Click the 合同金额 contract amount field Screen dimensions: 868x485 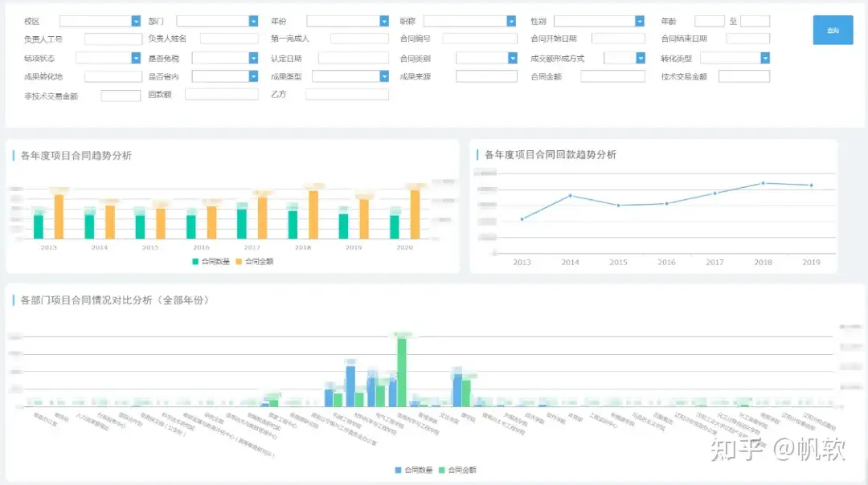click(612, 76)
